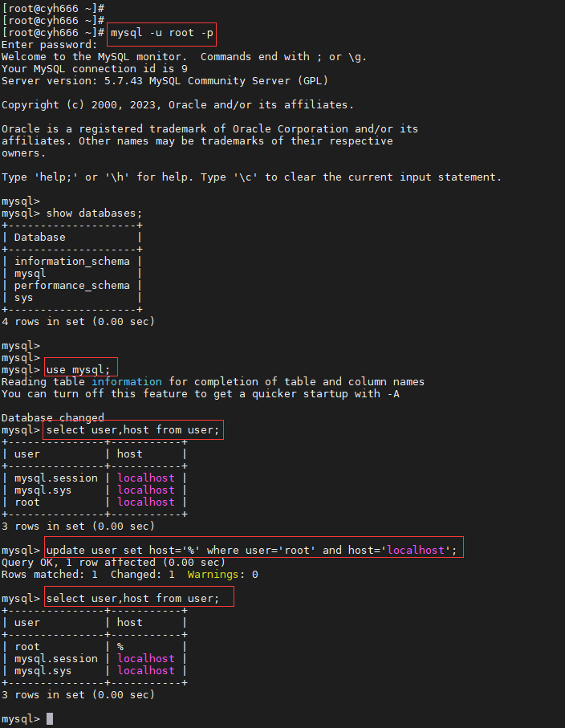This screenshot has width=565, height=728.
Task: Click the '%' host value for root
Action: 120,647
